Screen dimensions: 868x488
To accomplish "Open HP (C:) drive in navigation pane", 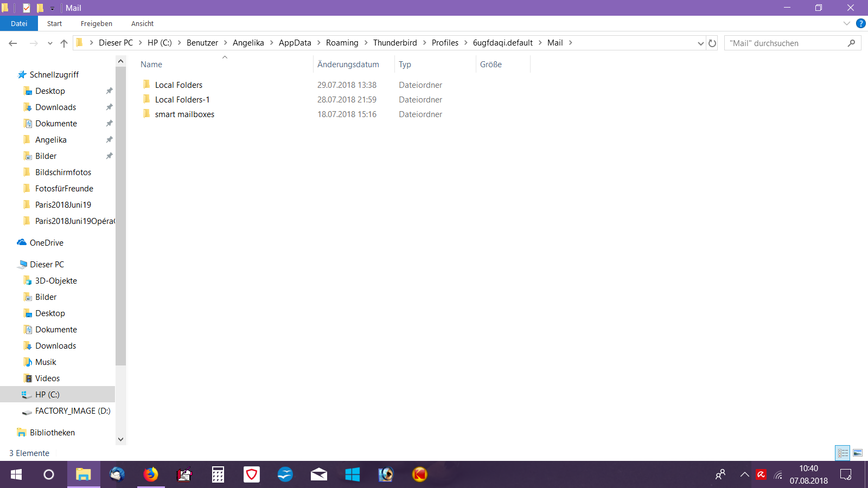I will pyautogui.click(x=47, y=395).
